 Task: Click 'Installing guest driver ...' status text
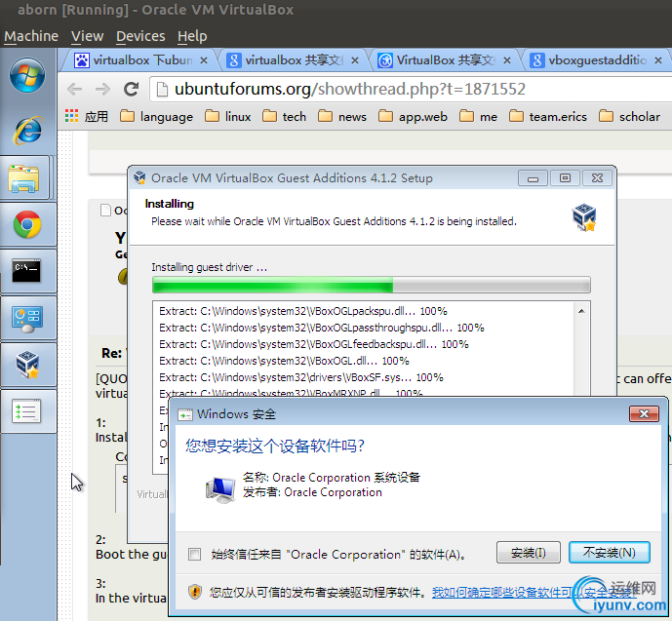[209, 267]
